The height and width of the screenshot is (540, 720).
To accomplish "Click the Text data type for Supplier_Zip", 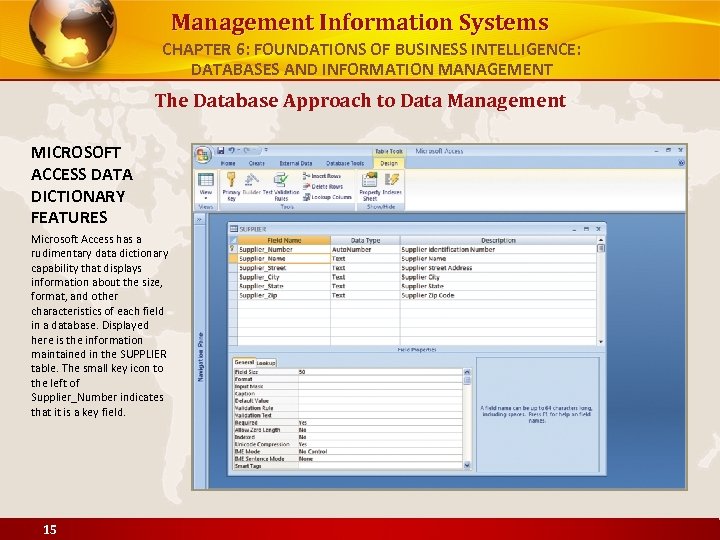I will click(x=365, y=295).
